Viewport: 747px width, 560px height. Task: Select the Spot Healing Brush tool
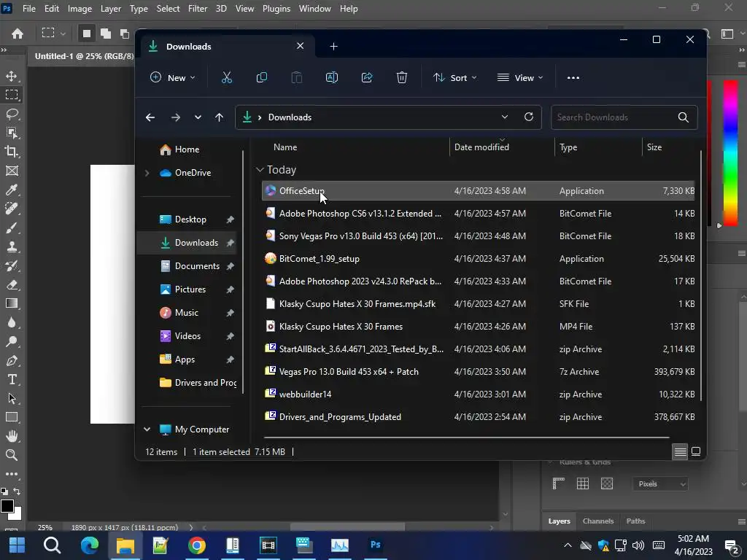[12, 209]
